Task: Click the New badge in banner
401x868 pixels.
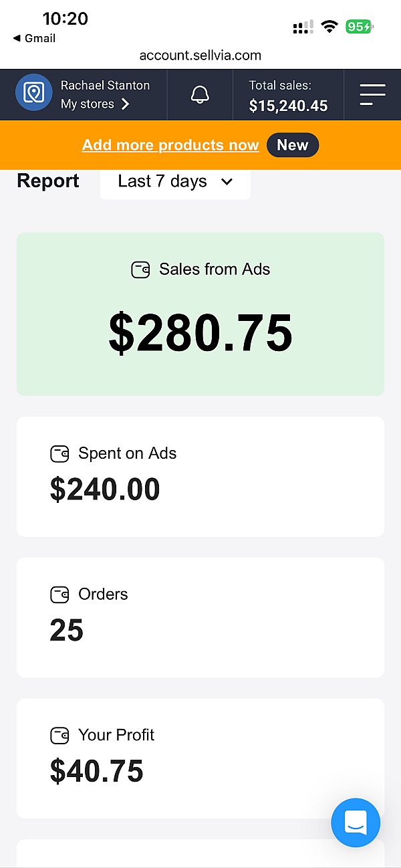Action: [x=293, y=145]
